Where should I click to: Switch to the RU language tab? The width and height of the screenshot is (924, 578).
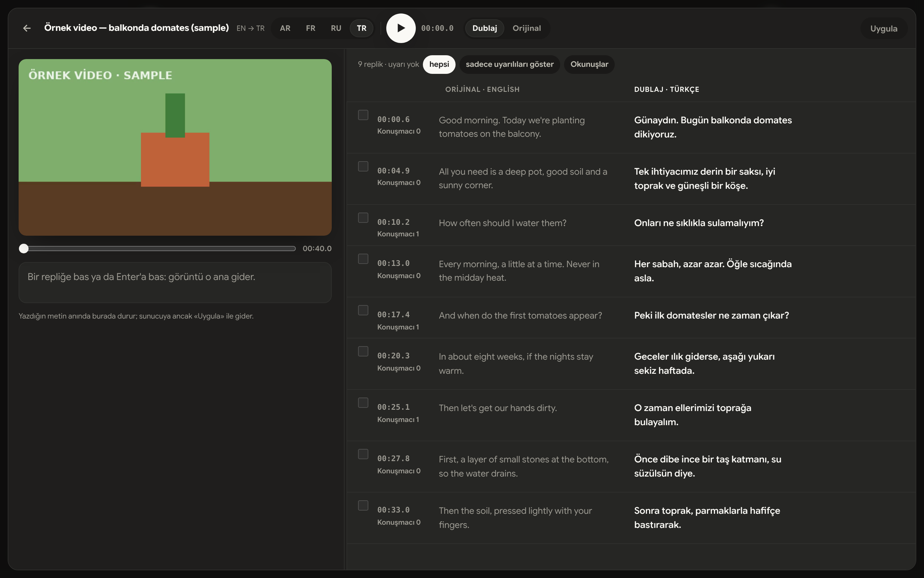[x=336, y=28]
